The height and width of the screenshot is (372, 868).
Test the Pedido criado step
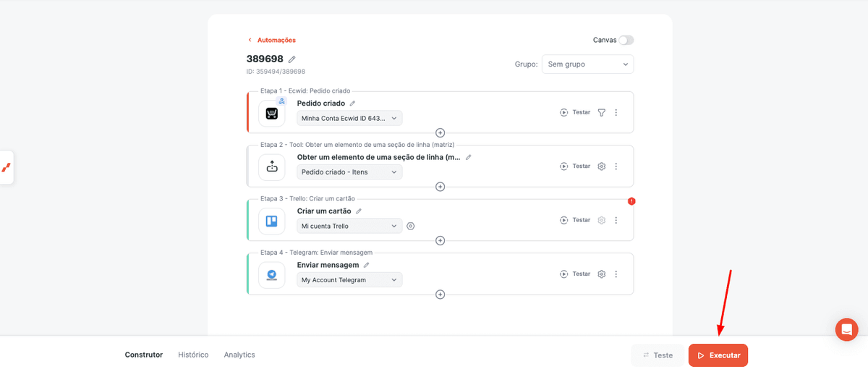pos(575,112)
